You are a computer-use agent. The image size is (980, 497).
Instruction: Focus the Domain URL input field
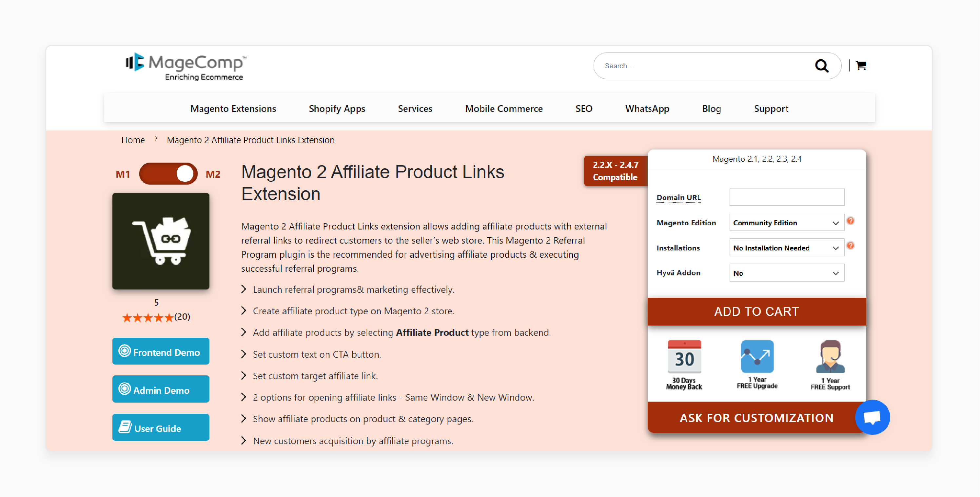[786, 197]
